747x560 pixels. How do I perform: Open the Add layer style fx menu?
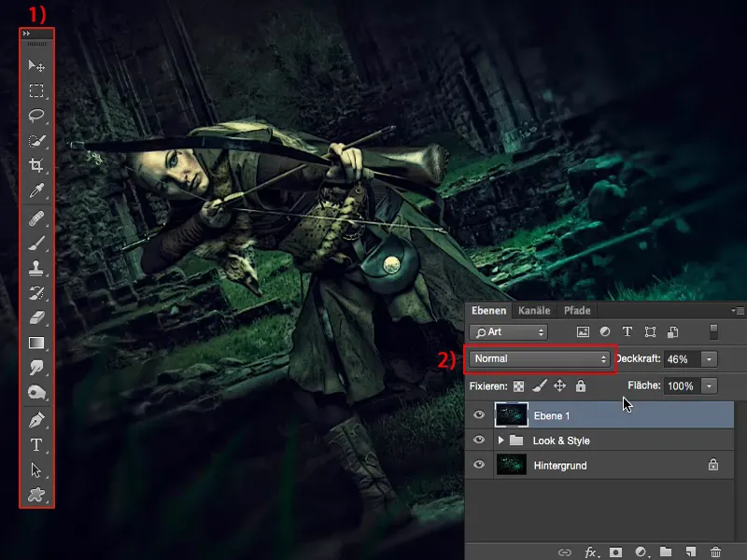(x=590, y=551)
